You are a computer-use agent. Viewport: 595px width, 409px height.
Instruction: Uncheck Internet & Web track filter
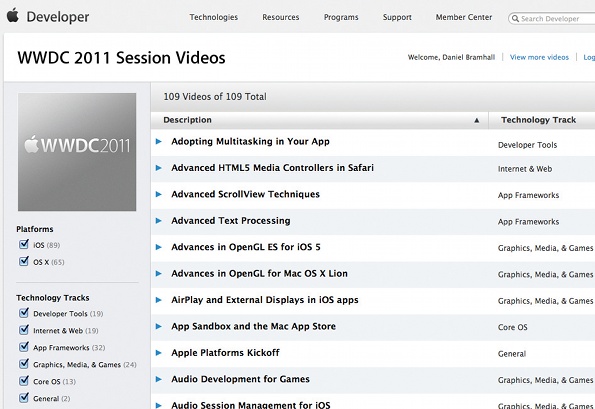tap(24, 330)
